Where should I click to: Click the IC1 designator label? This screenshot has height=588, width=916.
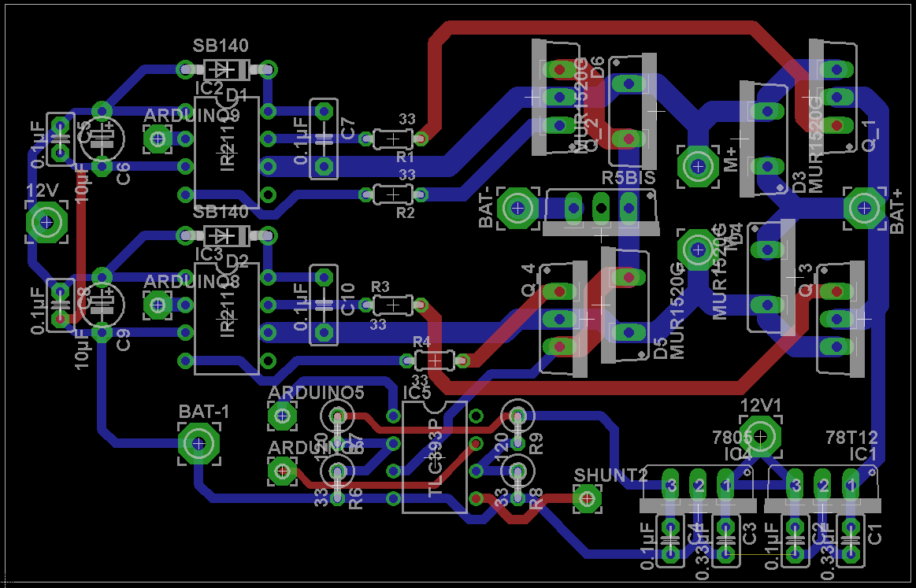(863, 454)
